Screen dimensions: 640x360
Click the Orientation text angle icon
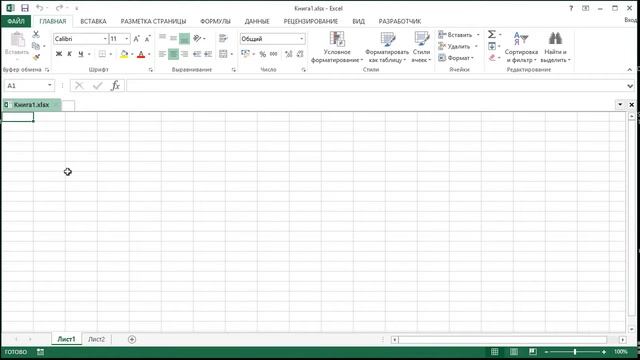[x=198, y=38]
